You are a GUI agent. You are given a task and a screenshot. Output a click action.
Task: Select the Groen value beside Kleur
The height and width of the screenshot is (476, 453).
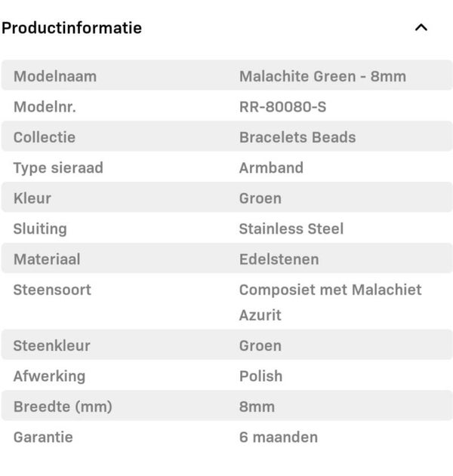pyautogui.click(x=260, y=198)
